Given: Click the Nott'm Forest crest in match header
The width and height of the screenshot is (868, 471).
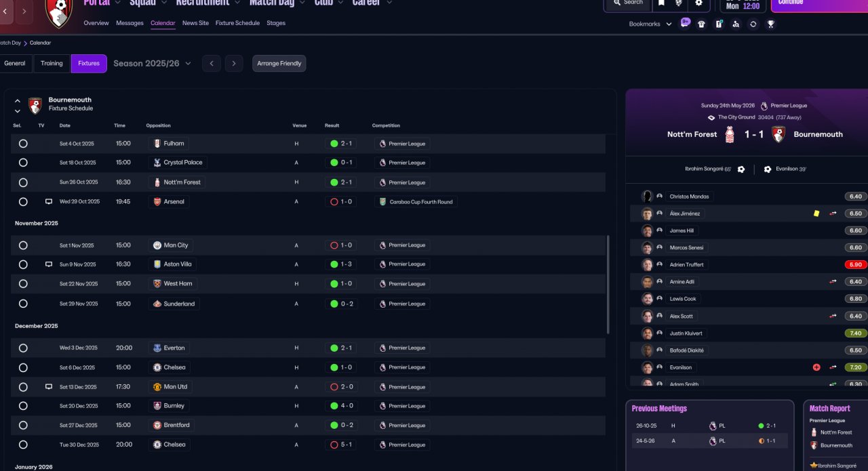Looking at the screenshot, I should click(x=730, y=134).
